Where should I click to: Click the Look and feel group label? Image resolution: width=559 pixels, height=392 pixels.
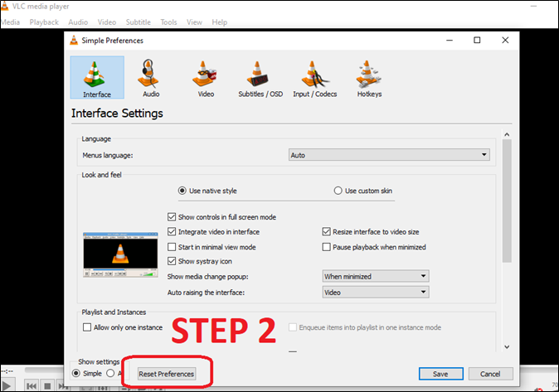tap(102, 175)
